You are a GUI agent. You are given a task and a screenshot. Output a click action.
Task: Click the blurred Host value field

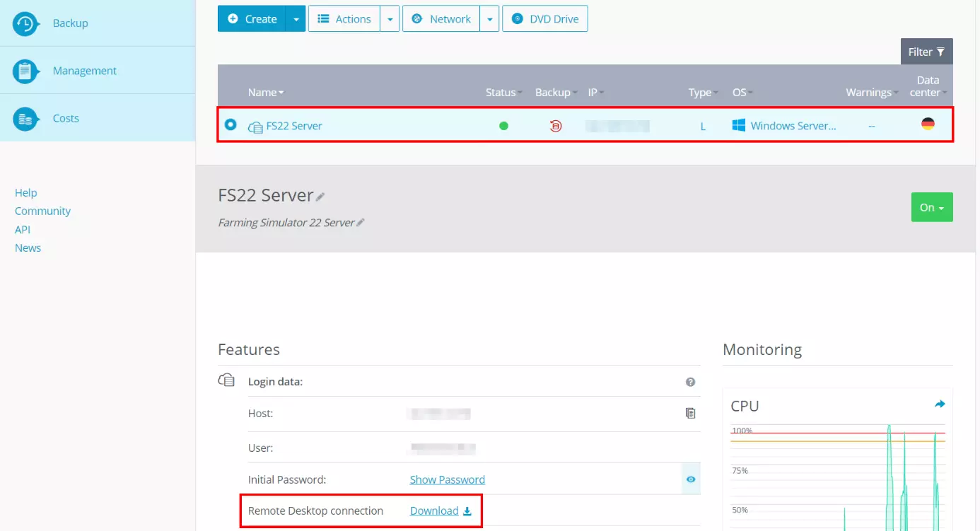click(x=439, y=414)
